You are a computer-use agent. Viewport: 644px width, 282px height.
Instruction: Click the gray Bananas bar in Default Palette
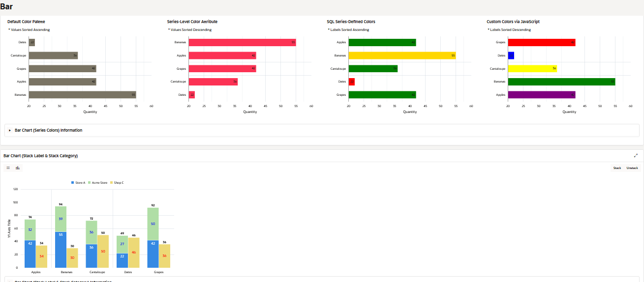click(82, 95)
